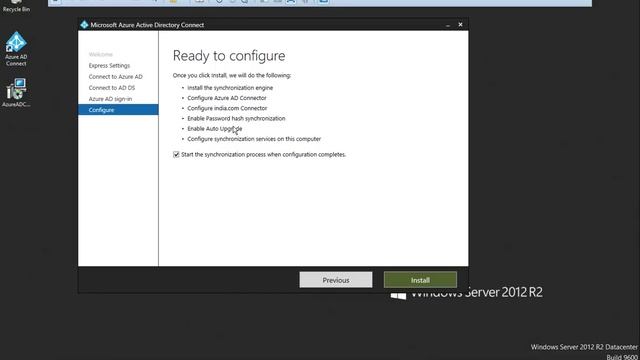The width and height of the screenshot is (640, 360).
Task: Open the AzureADC... installer desktop icon
Action: pyautogui.click(x=16, y=92)
